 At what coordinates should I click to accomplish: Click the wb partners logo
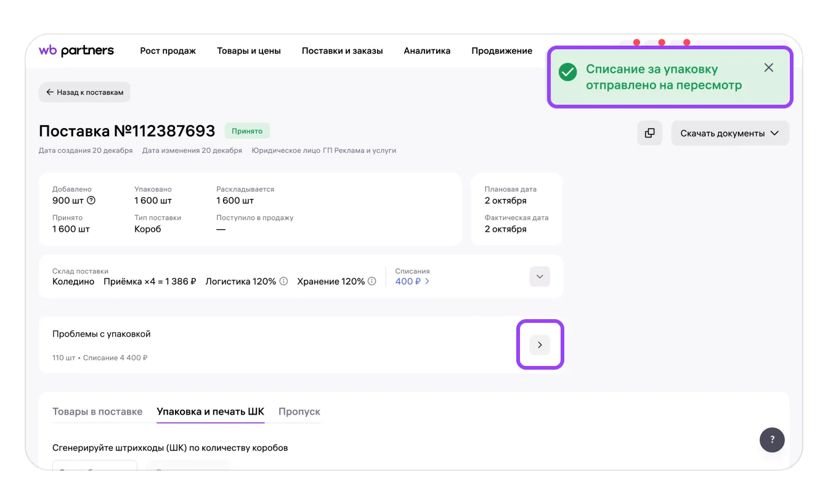76,51
